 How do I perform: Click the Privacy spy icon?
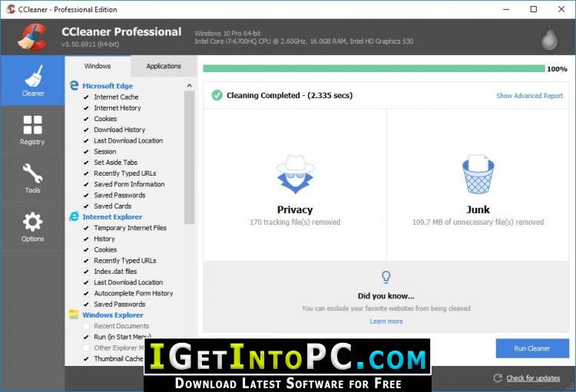295,174
